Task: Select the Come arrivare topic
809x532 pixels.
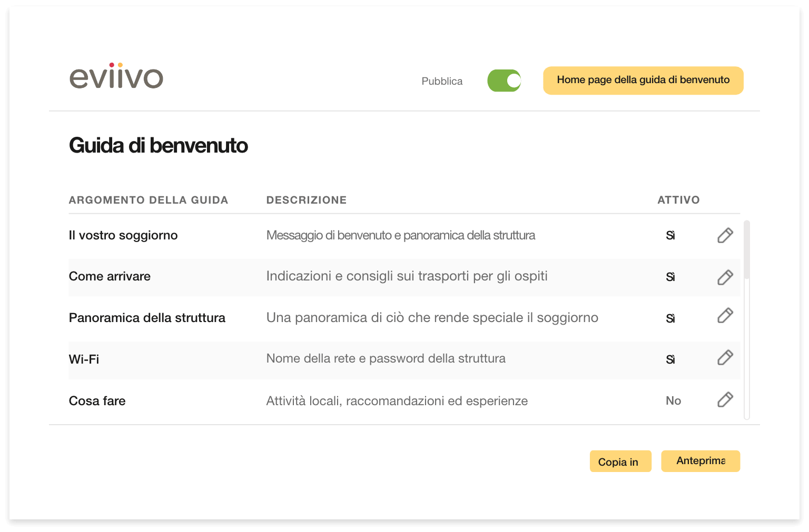Action: point(110,276)
